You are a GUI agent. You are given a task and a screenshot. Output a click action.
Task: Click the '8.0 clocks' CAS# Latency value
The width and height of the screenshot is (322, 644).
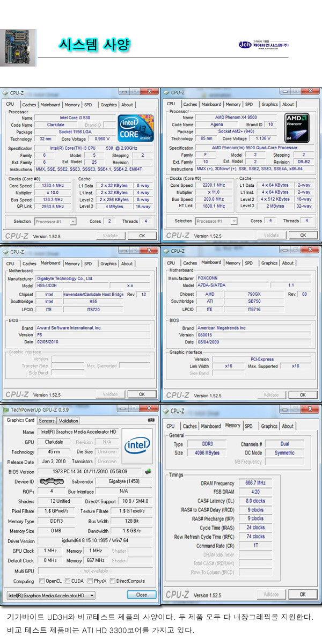[255, 501]
